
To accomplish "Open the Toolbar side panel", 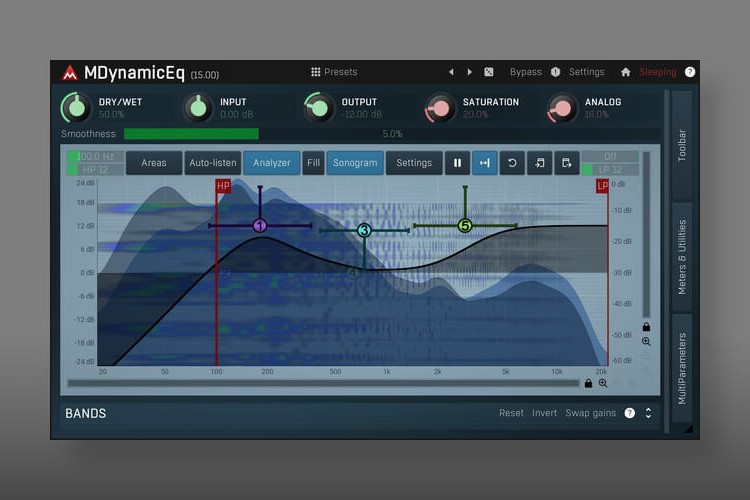I will (x=682, y=145).
